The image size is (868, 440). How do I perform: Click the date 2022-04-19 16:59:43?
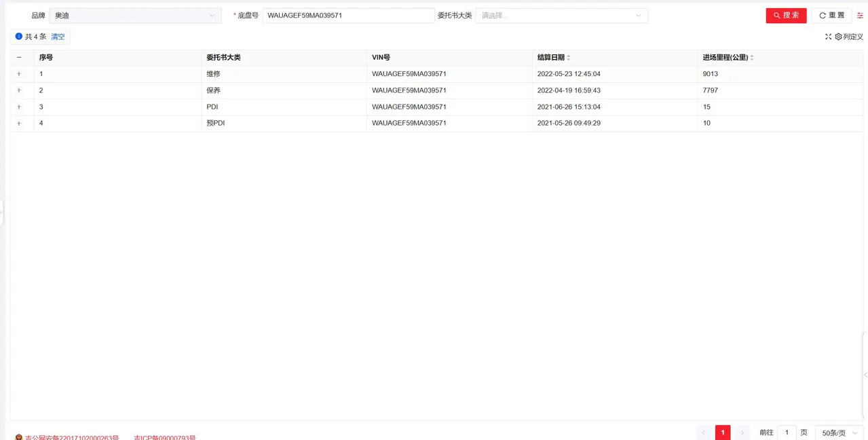tap(569, 90)
